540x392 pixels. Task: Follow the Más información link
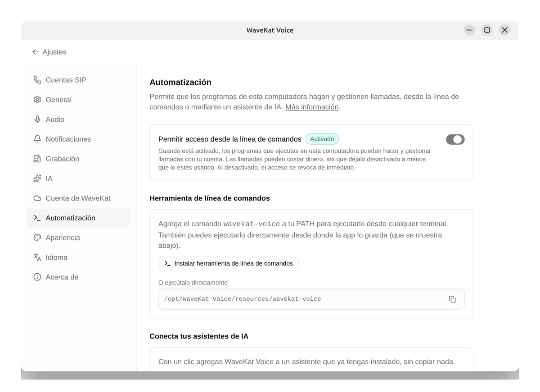312,107
